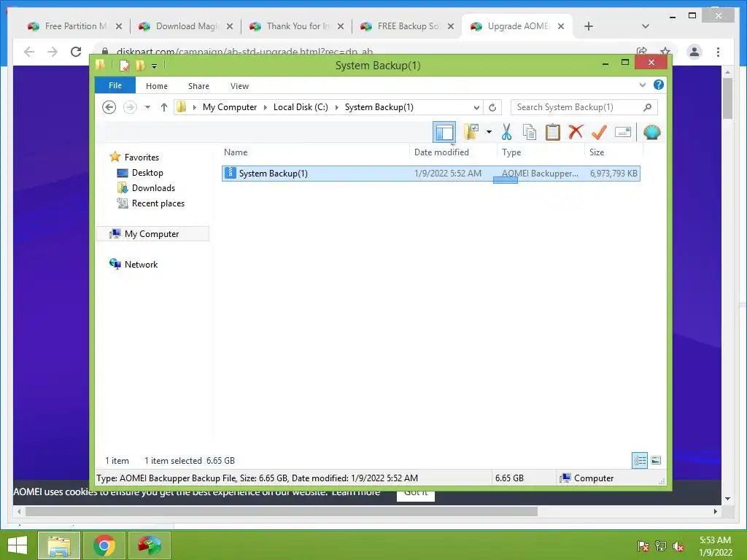
Task: Click Chrome's vertical scrollbar thumb
Action: coord(727,98)
